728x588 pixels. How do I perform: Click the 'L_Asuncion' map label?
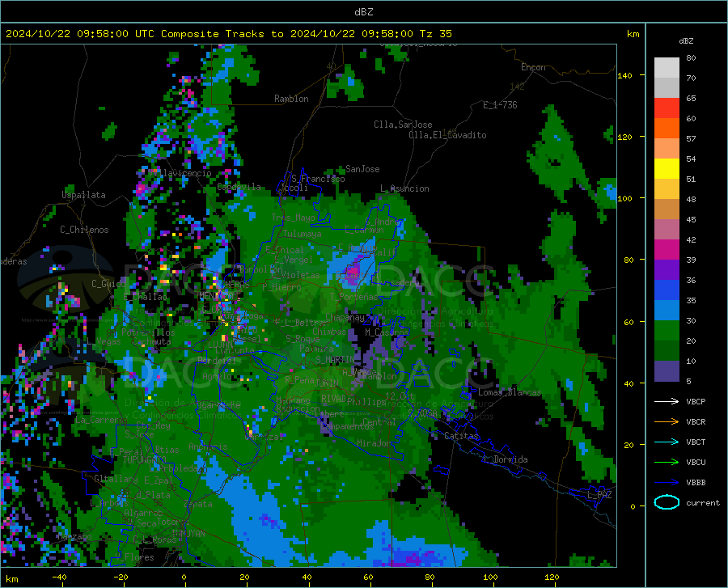click(404, 188)
